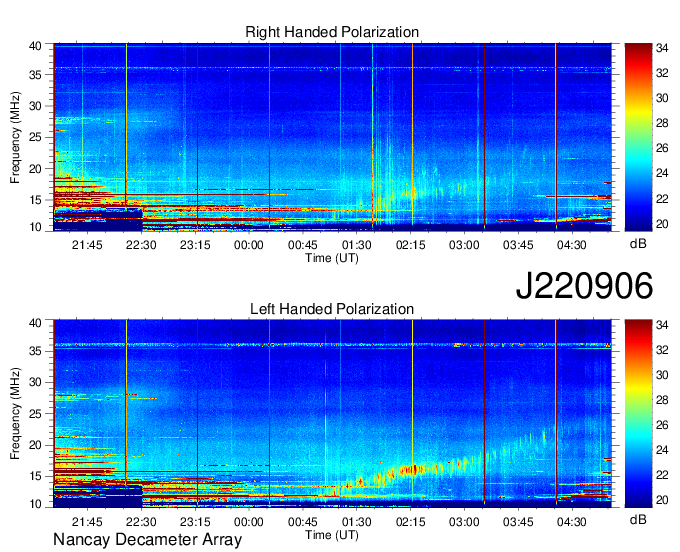Click 04:30 tick on right-handed time axis
This screenshot has width=680, height=552.
point(572,245)
